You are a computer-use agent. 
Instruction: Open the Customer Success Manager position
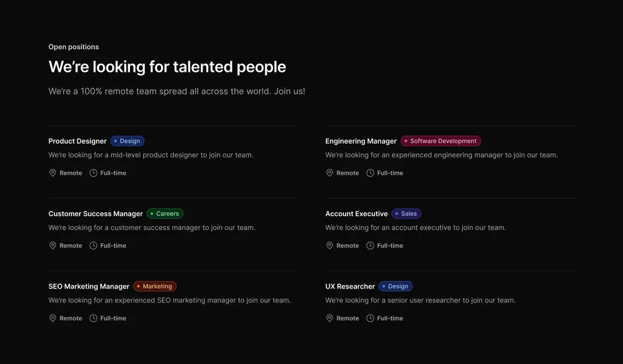coord(96,214)
